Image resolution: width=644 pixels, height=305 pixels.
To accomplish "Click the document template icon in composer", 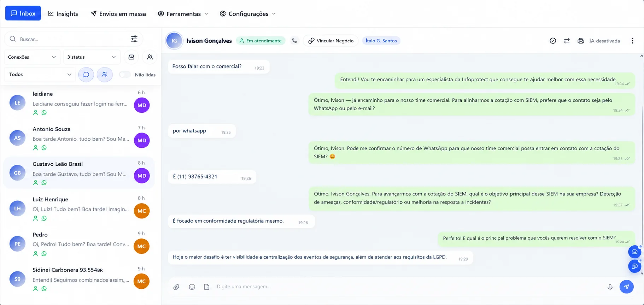I will 207,287.
